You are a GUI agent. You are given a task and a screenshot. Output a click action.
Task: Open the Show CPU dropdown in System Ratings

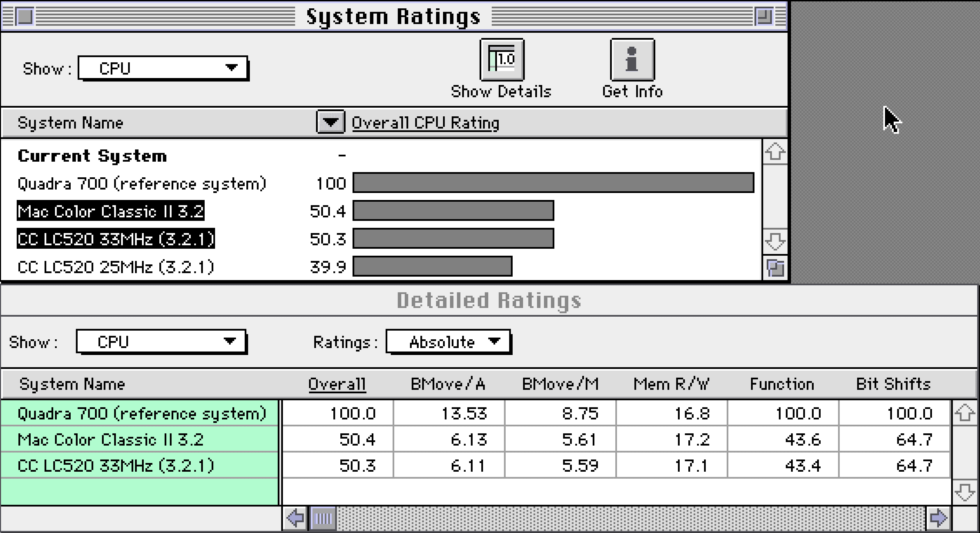click(x=163, y=69)
